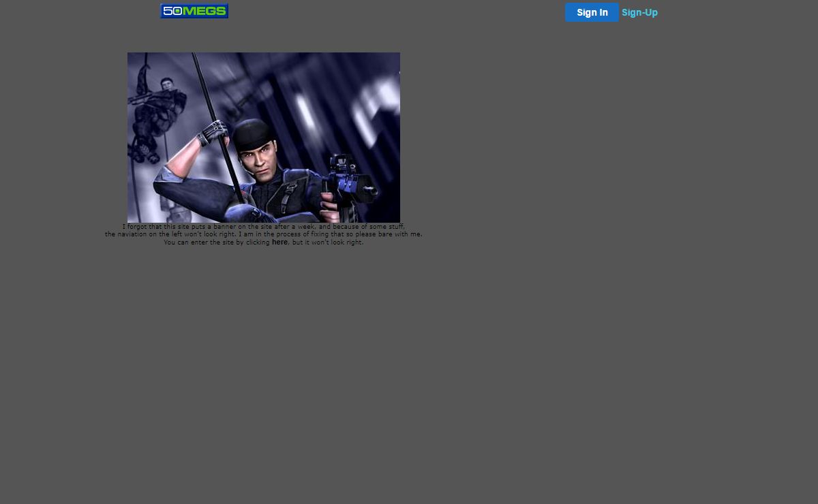Click the soldier artwork image
The width and height of the screenshot is (818, 504).
(x=264, y=138)
